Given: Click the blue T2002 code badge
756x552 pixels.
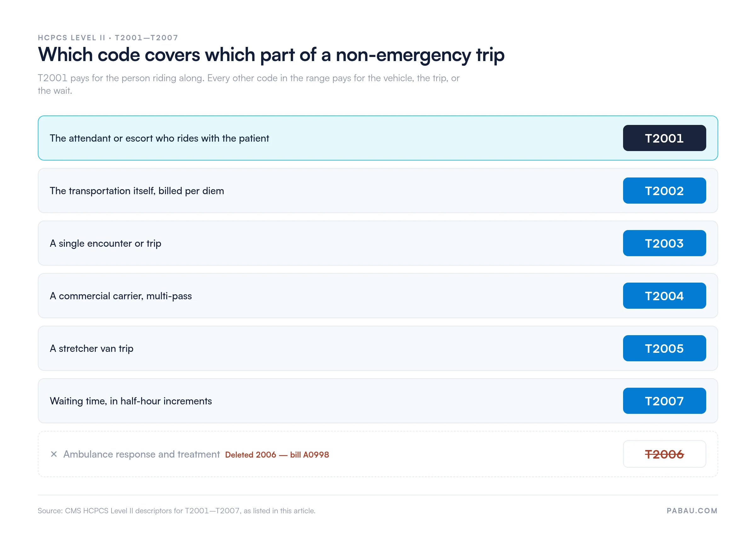Looking at the screenshot, I should point(664,190).
